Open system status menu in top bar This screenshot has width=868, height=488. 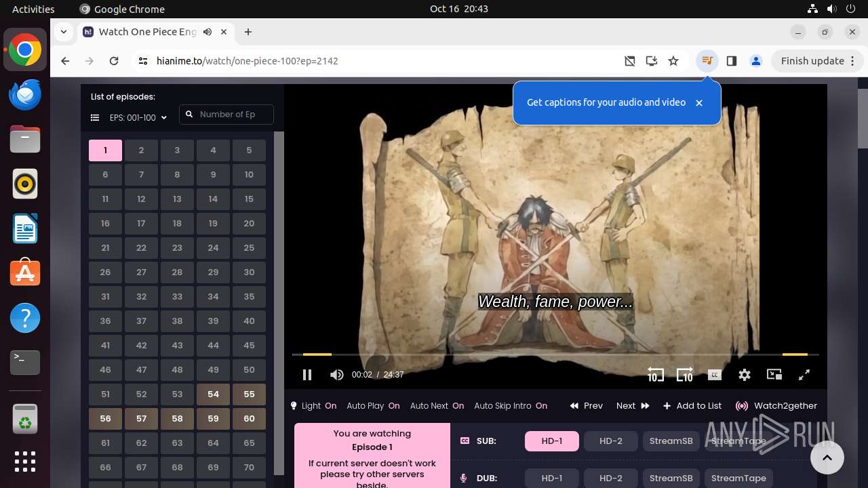831,9
